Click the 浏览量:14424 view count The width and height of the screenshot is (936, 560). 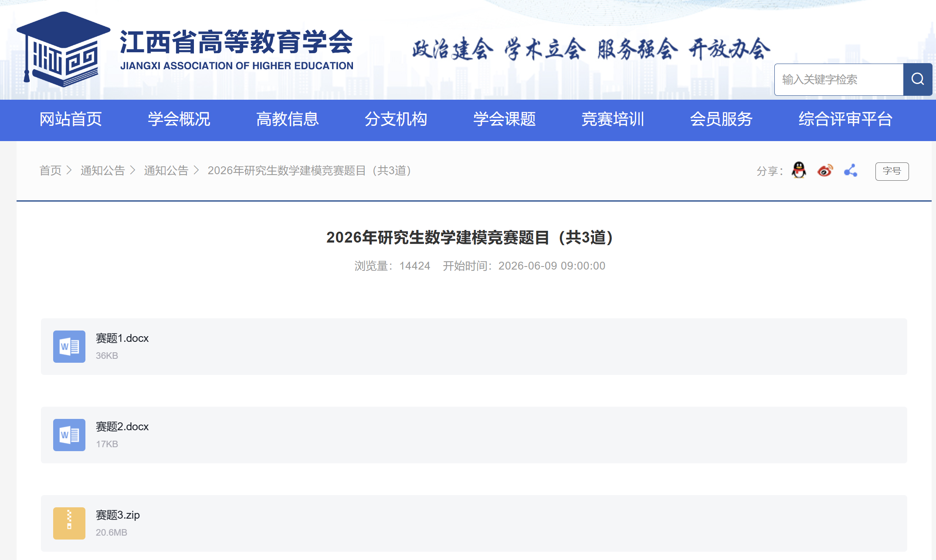[x=392, y=266]
